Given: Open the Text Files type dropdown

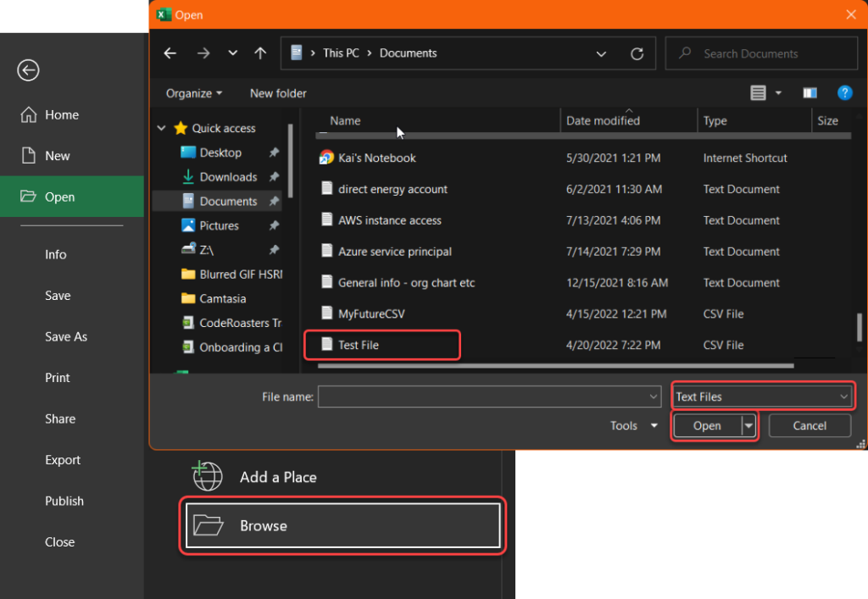Looking at the screenshot, I should pos(762,397).
